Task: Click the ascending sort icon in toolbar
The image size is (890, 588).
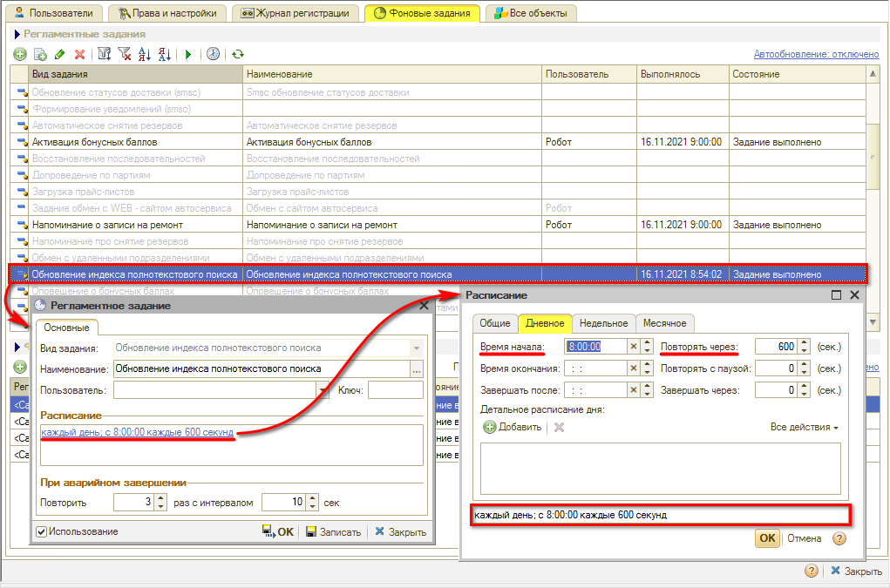Action: pyautogui.click(x=146, y=55)
